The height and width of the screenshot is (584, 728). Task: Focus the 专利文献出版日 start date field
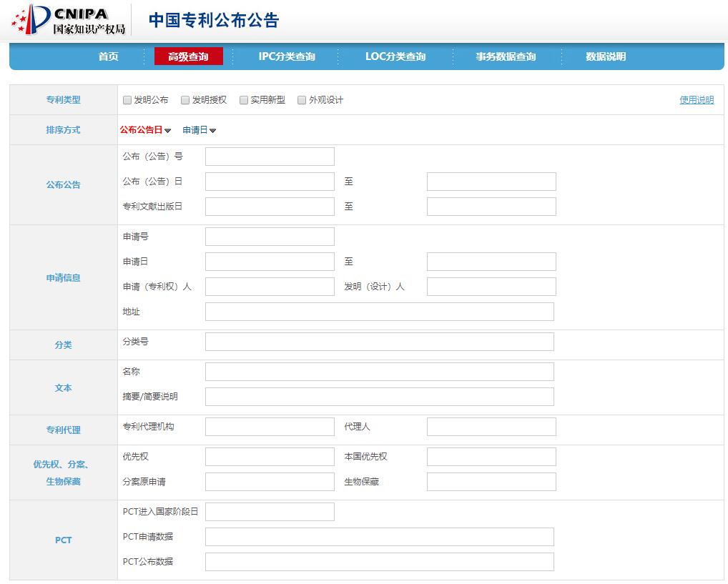(270, 207)
